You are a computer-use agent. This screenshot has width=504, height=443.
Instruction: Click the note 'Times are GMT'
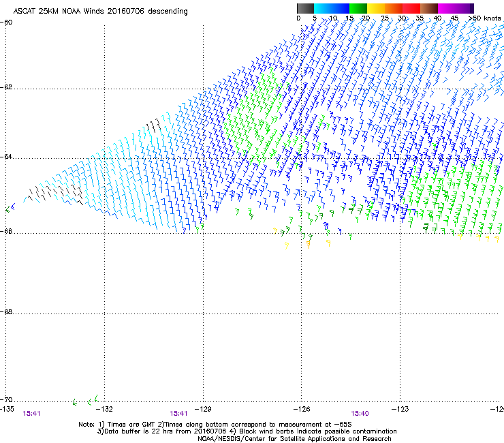130,425
